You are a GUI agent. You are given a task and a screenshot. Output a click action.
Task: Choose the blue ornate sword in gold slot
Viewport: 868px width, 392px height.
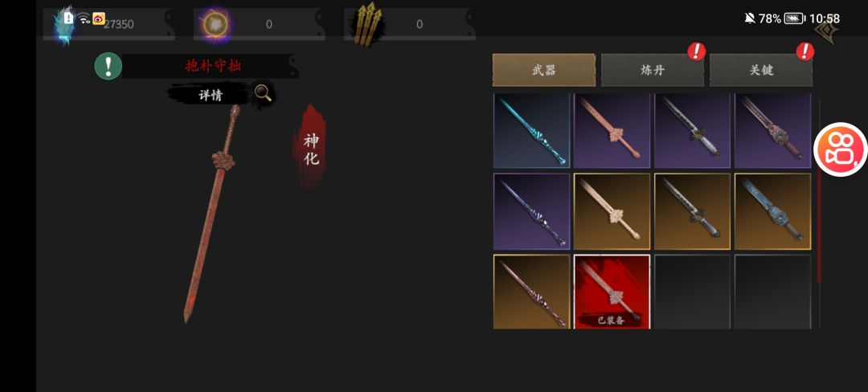click(773, 211)
